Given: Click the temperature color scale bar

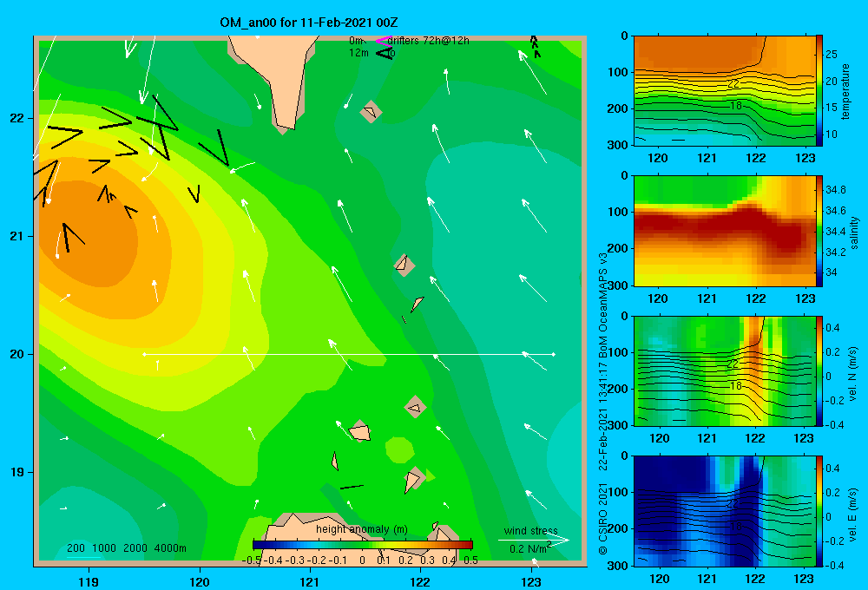Looking at the screenshot, I should pos(819,91).
